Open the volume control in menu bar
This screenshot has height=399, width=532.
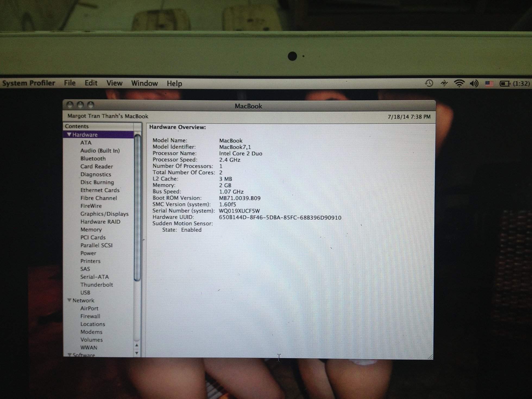tap(474, 84)
